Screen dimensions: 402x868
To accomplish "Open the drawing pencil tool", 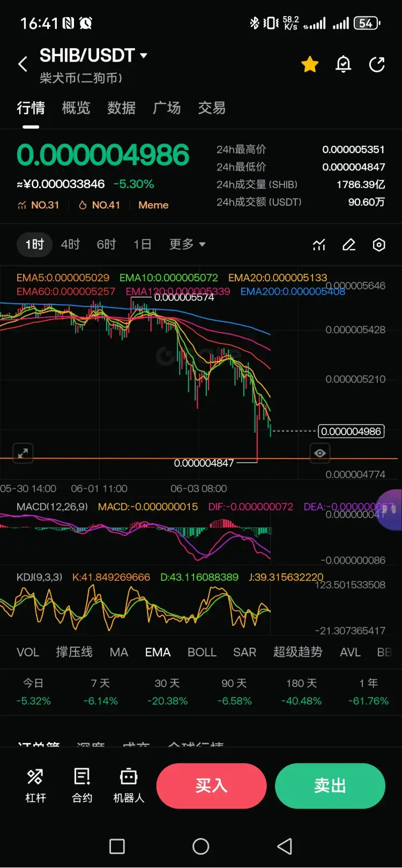I will (x=349, y=245).
